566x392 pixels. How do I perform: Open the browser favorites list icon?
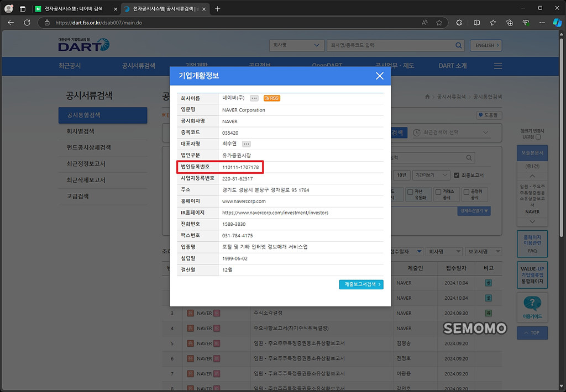(x=493, y=23)
